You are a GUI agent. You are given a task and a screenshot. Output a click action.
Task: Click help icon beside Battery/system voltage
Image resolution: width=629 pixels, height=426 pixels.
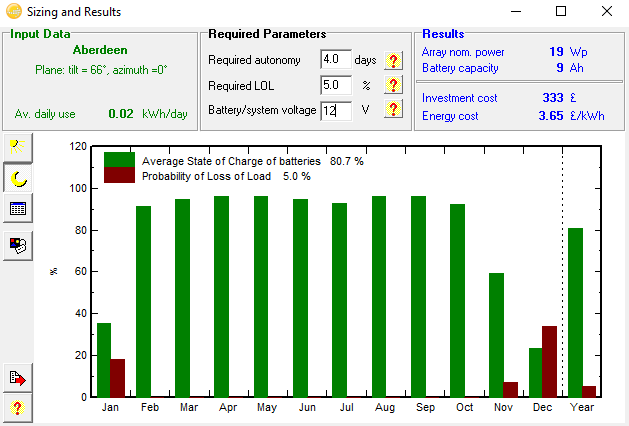(x=393, y=110)
